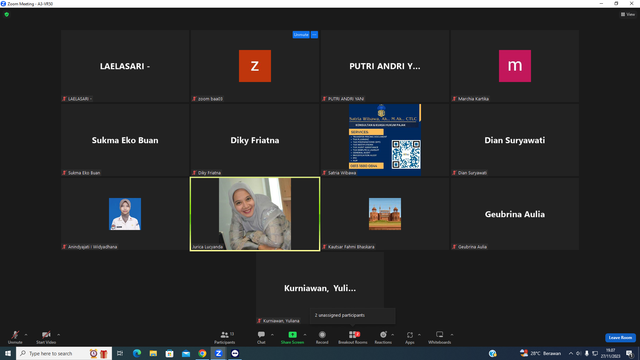Show hidden system tray icons
Image resolution: width=640 pixels, height=360 pixels.
pos(571,353)
